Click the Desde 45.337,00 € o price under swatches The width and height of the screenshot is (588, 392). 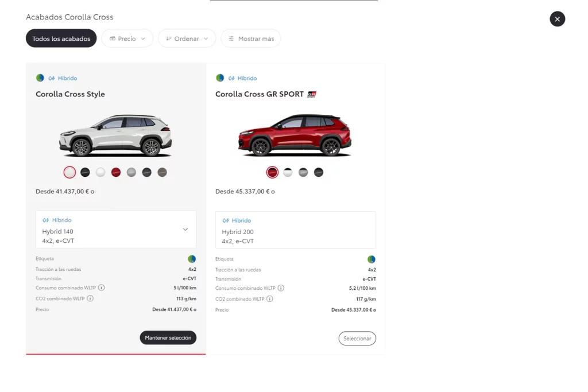click(245, 192)
